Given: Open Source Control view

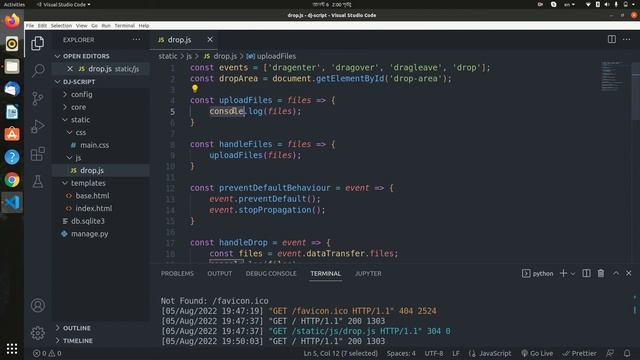Looking at the screenshot, I should point(38,98).
